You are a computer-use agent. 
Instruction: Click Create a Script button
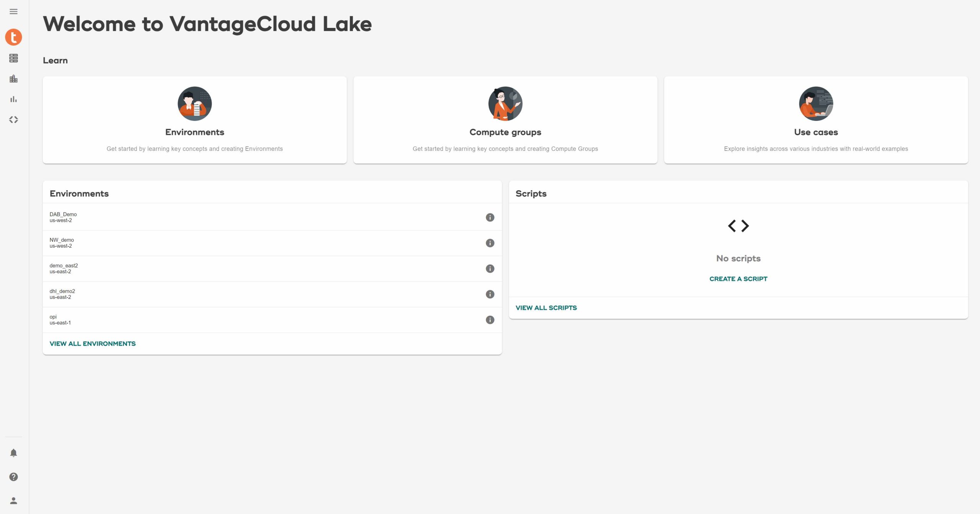(x=738, y=279)
